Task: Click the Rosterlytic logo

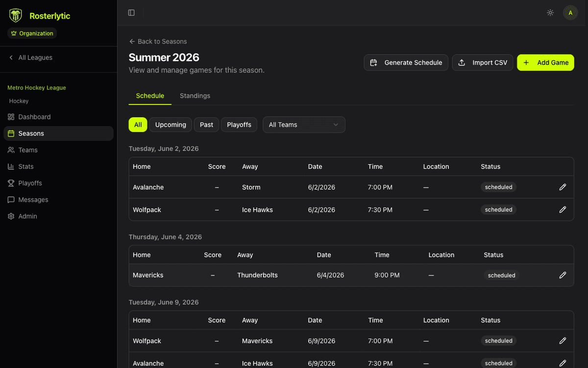Action: [x=15, y=15]
